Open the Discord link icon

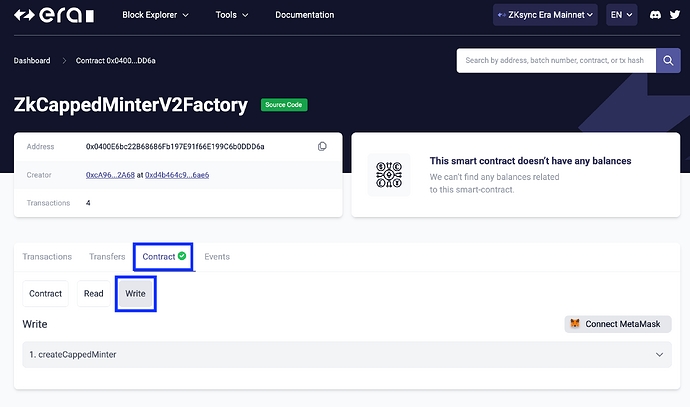[x=654, y=16]
